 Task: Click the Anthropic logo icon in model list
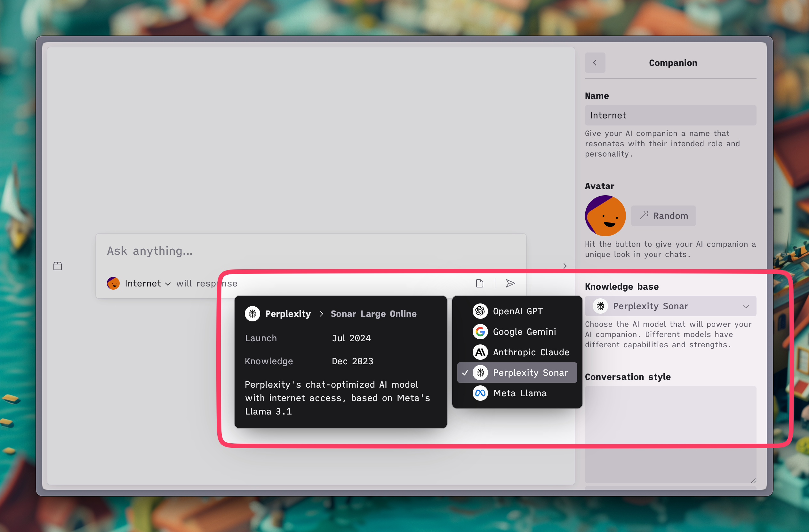coord(480,352)
